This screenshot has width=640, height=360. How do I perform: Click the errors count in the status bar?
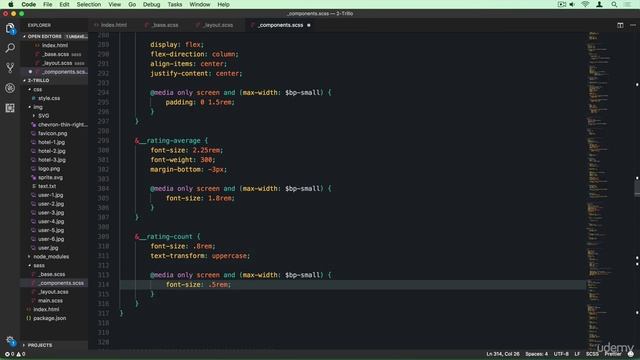pos(9,354)
